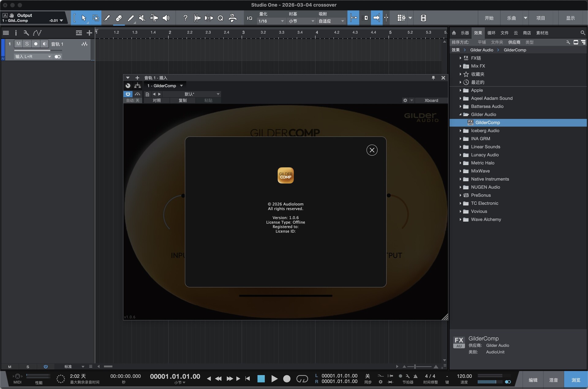Select the Arrow tool in toolbar
The width and height of the screenshot is (588, 389).
pos(84,18)
